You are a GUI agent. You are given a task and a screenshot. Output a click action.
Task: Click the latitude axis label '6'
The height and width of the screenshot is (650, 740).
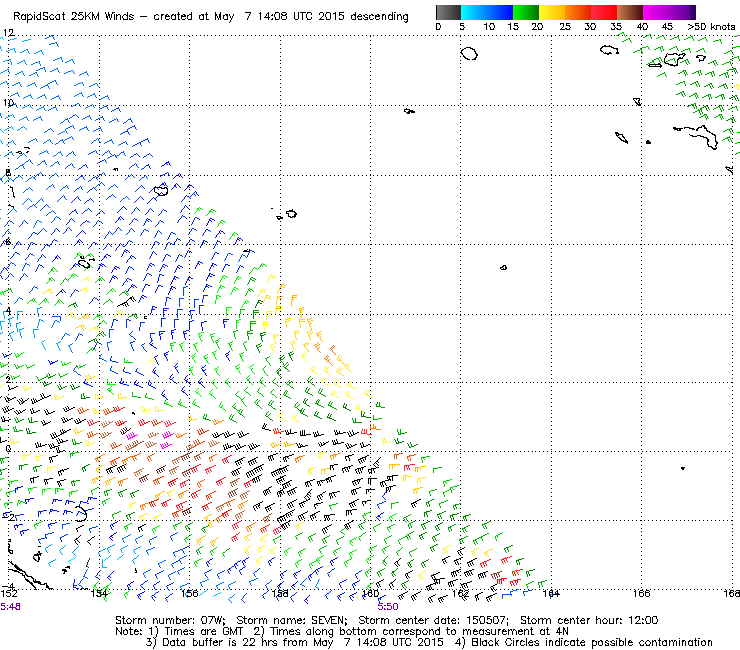[8, 242]
